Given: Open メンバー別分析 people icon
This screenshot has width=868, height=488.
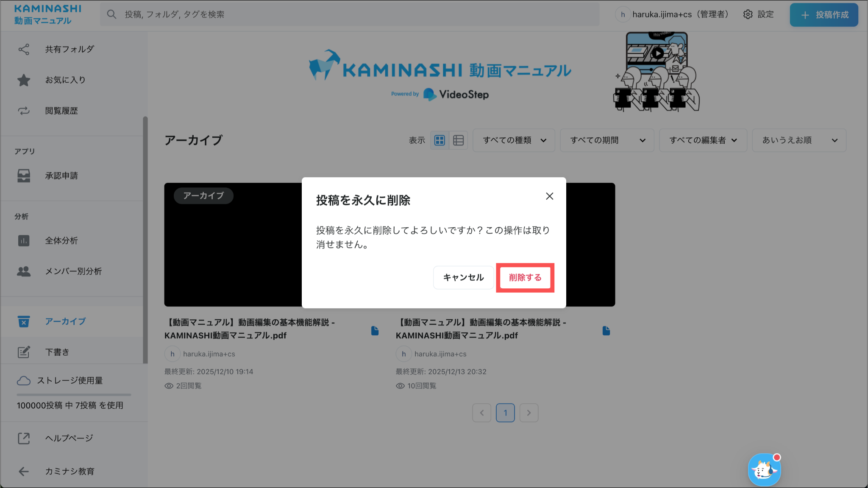Looking at the screenshot, I should point(24,271).
